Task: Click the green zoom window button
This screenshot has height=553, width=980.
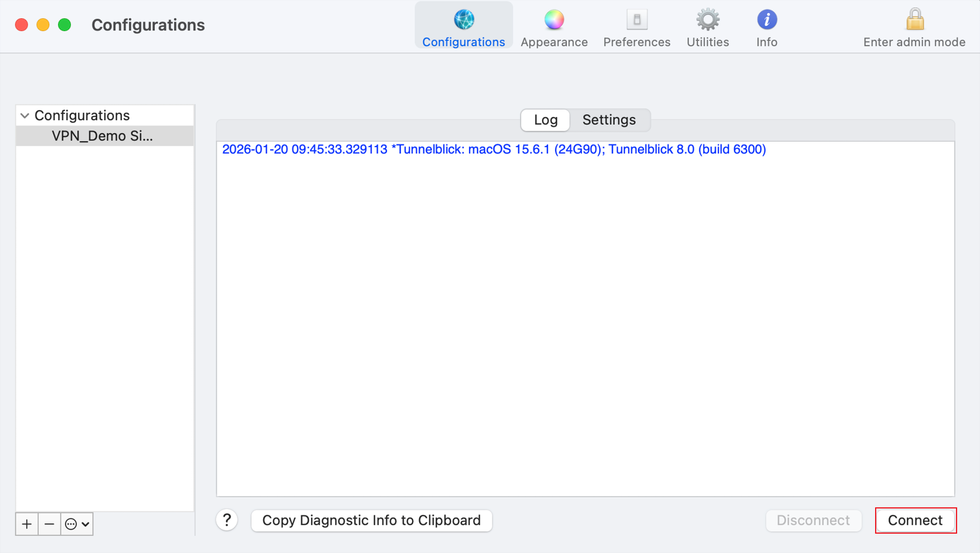Action: (x=64, y=25)
